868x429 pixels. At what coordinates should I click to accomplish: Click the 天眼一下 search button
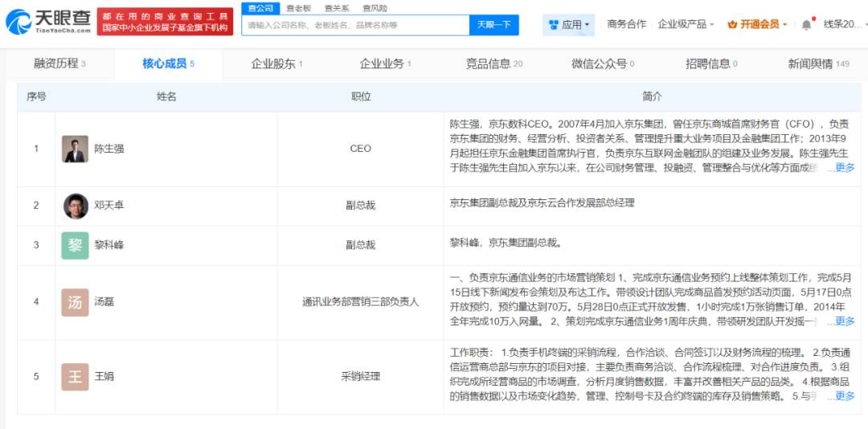493,25
